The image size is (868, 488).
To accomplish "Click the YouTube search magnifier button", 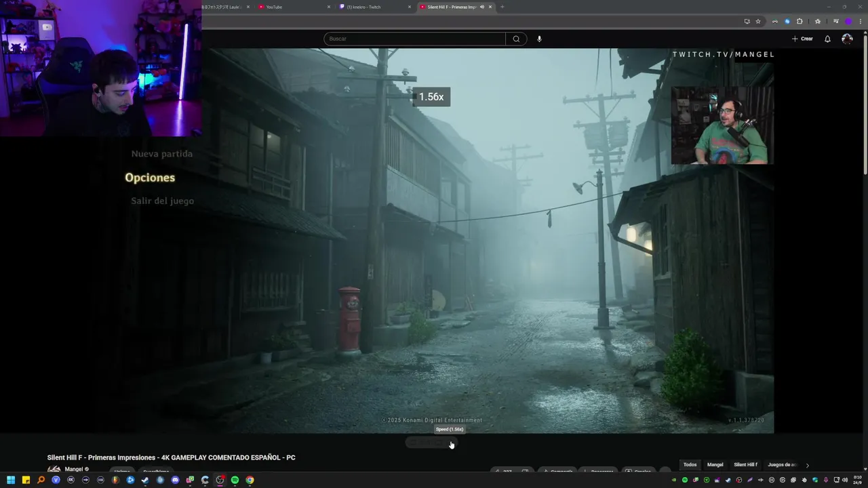I will tap(516, 39).
